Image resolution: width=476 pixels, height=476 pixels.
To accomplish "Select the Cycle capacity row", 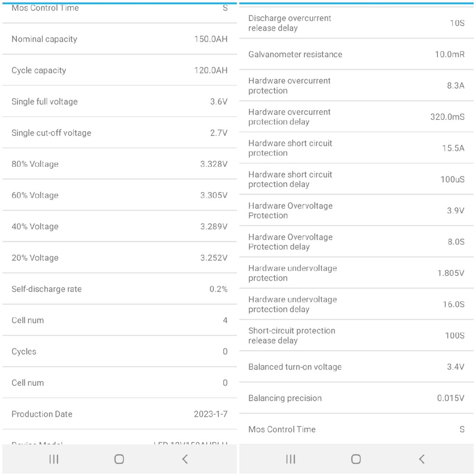I will click(x=119, y=71).
